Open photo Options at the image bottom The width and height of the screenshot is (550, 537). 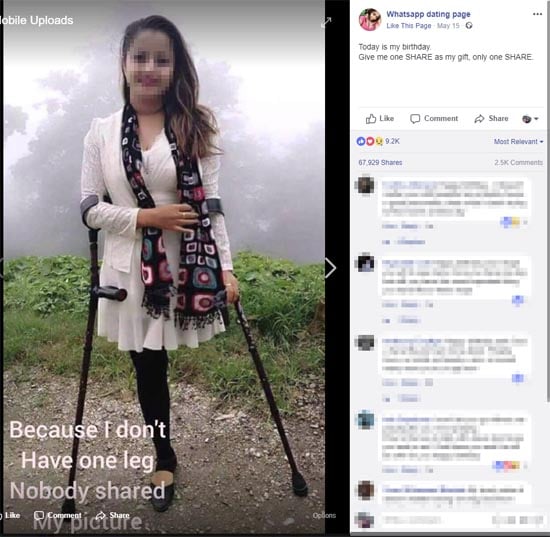point(324,515)
